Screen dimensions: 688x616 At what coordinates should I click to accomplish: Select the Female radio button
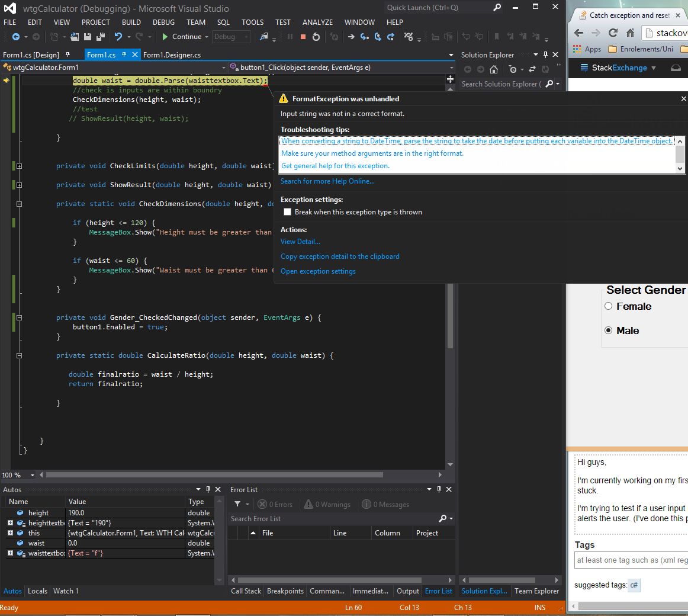coord(608,306)
